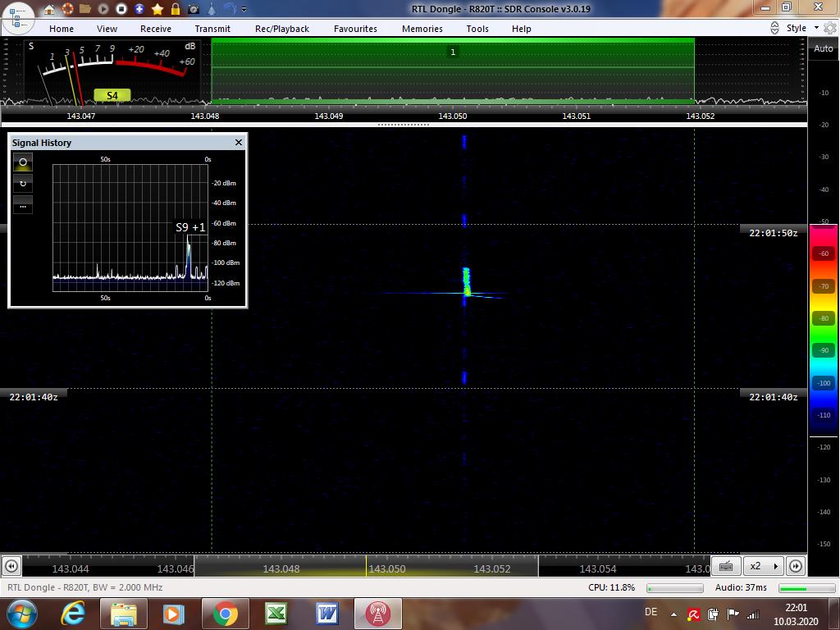Click the RTL Dongle BW status text
Image resolution: width=840 pixels, height=630 pixels.
point(85,587)
